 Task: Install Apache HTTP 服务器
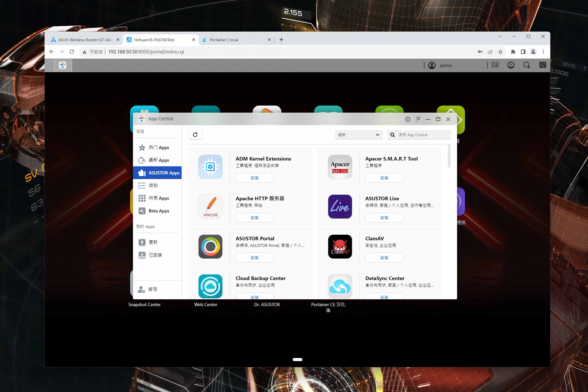click(255, 218)
